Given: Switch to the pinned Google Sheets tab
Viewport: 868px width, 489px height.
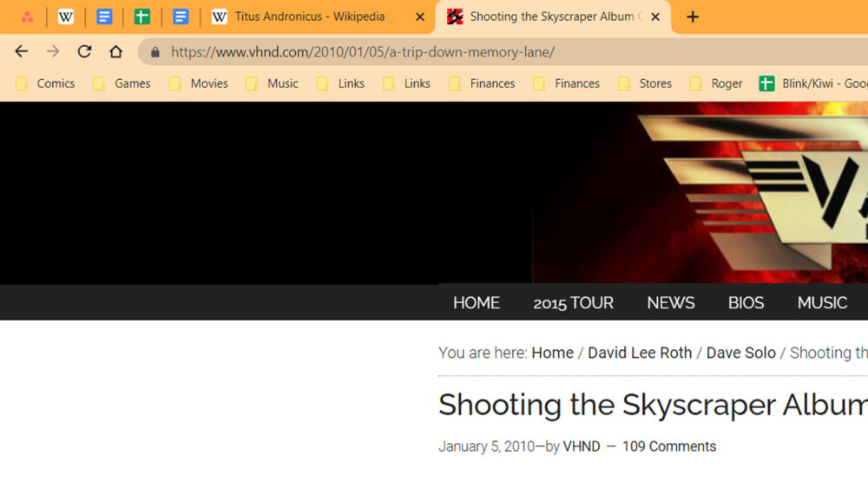Looking at the screenshot, I should (x=142, y=17).
